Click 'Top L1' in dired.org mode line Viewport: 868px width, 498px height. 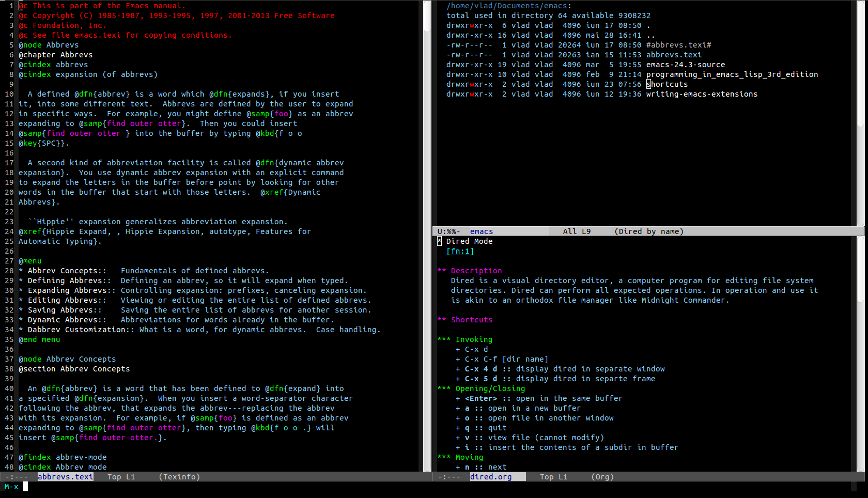coord(554,477)
